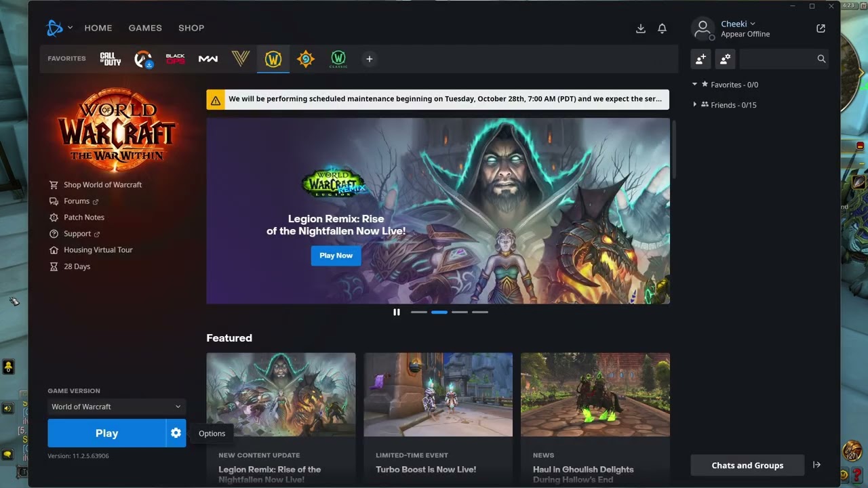Go to fourth carousel slide indicator
The image size is (868, 488).
pos(480,312)
